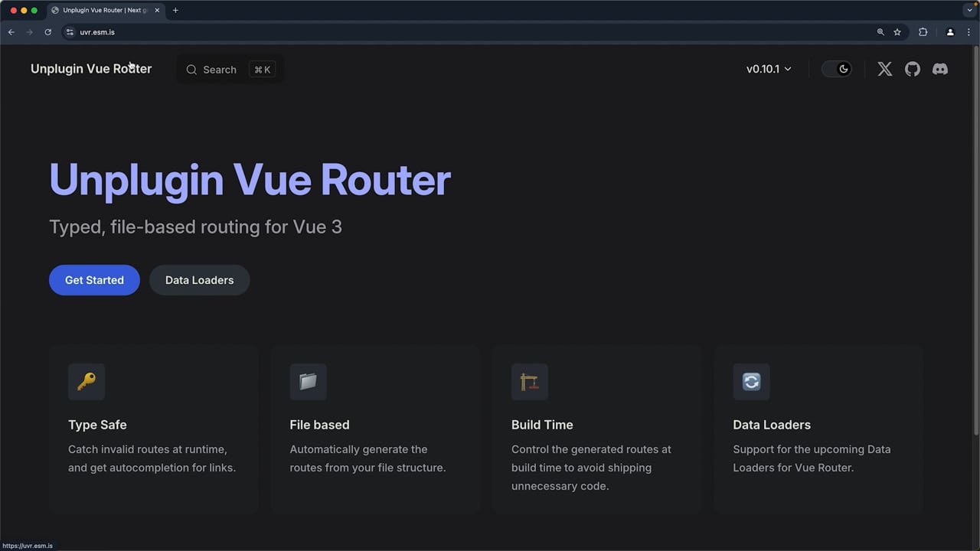This screenshot has height=551, width=980.
Task: Click the browser forward arrow
Action: tap(29, 32)
